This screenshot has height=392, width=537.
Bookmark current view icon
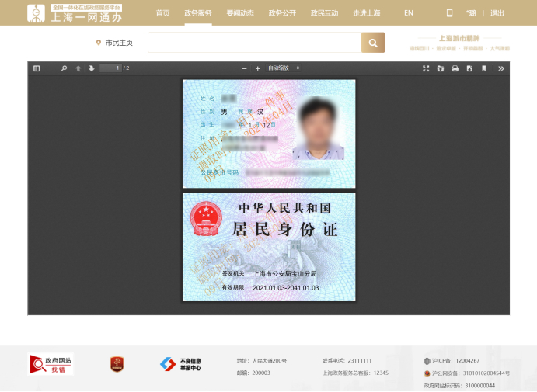tap(483, 68)
